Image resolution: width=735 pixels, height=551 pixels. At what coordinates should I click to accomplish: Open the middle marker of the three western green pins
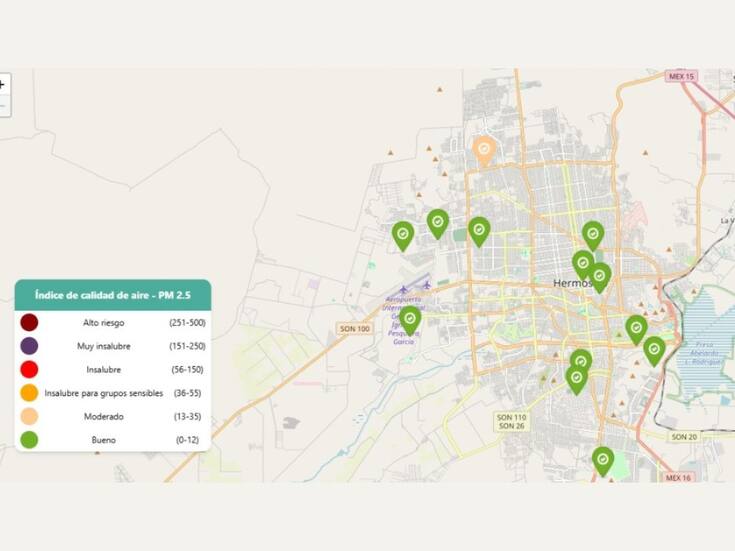pos(438,223)
